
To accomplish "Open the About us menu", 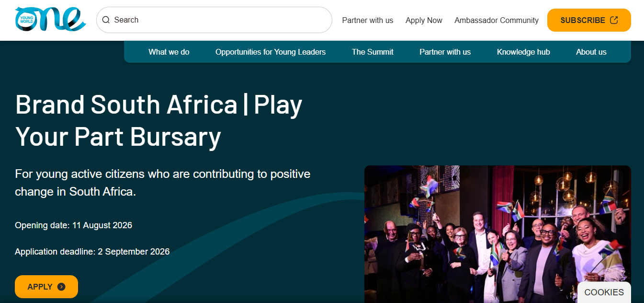I will tap(591, 52).
